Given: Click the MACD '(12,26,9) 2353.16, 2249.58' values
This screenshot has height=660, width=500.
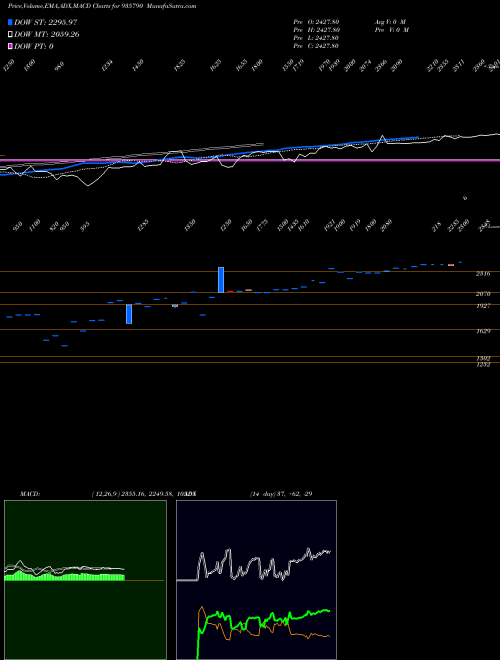Looking at the screenshot, I should [x=134, y=494].
